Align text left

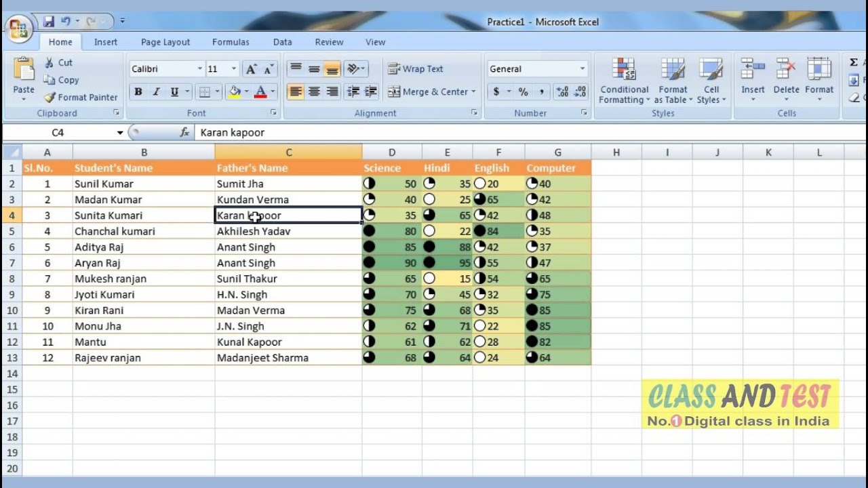(x=296, y=91)
